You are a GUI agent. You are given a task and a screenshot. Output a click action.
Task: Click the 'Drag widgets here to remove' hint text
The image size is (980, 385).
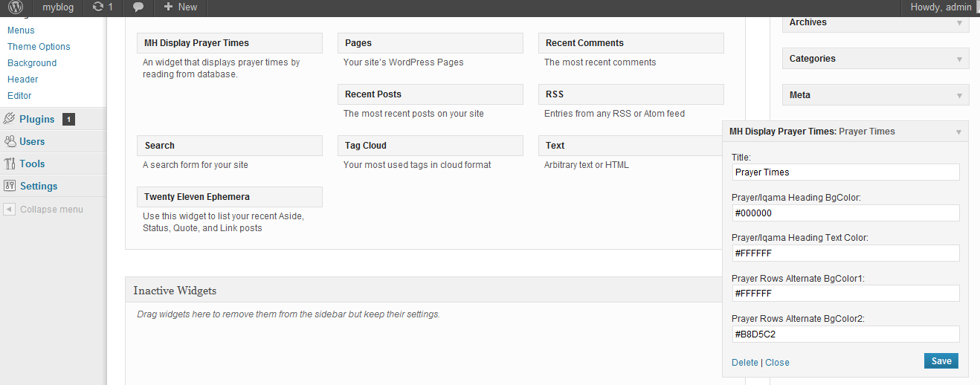click(288, 314)
